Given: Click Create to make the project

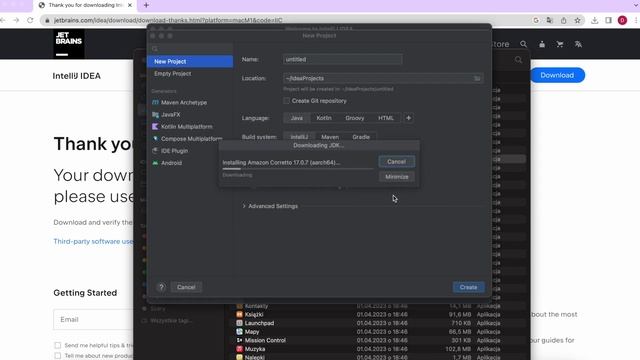Looking at the screenshot, I should tap(468, 287).
